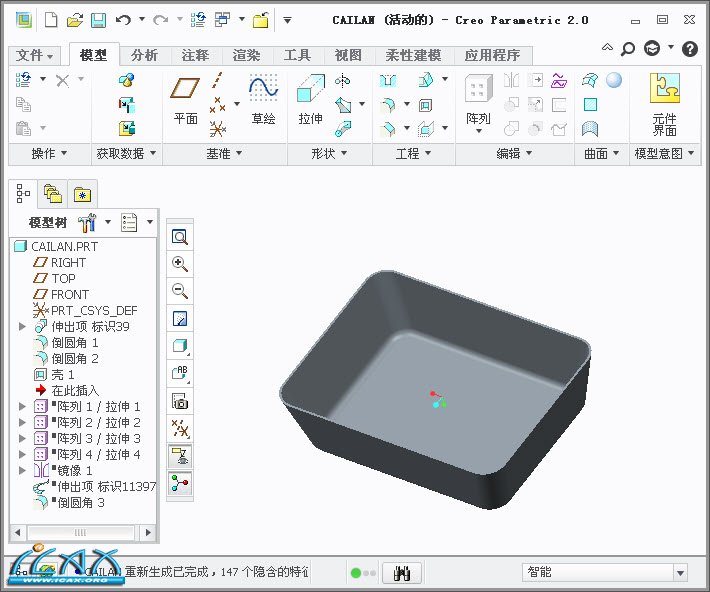
Task: Click model tree horizontal scrollbar left arrow
Action: pos(18,533)
